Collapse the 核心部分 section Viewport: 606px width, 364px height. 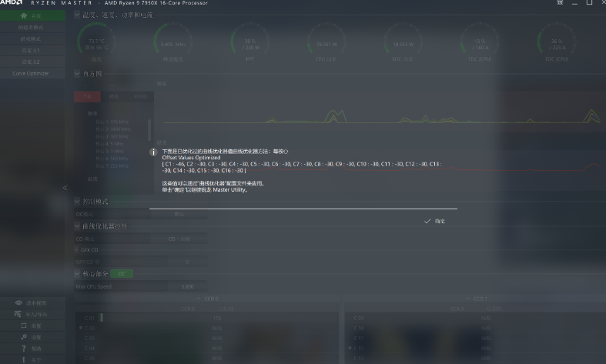pyautogui.click(x=77, y=274)
